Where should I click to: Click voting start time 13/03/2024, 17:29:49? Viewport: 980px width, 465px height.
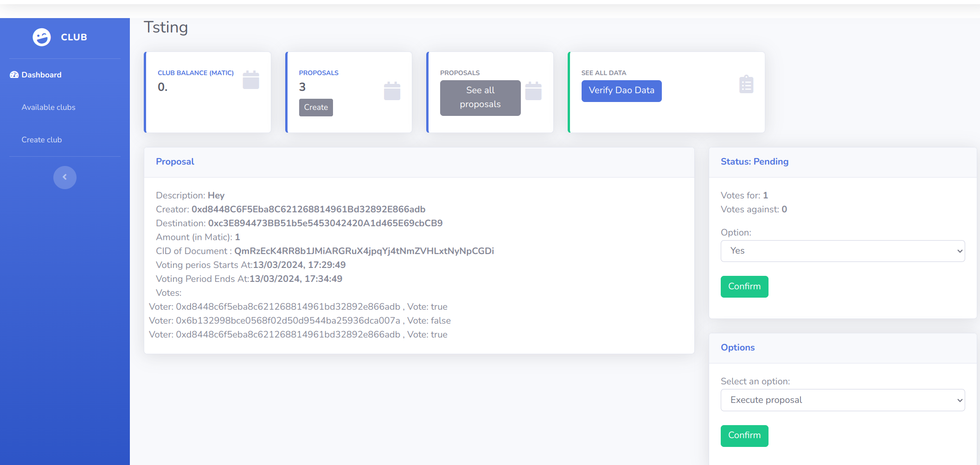299,265
